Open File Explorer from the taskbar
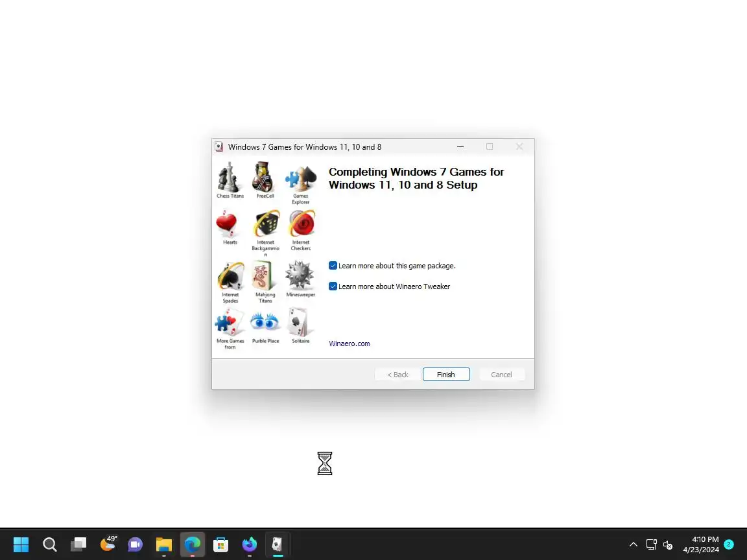The image size is (747, 560). coord(164,544)
